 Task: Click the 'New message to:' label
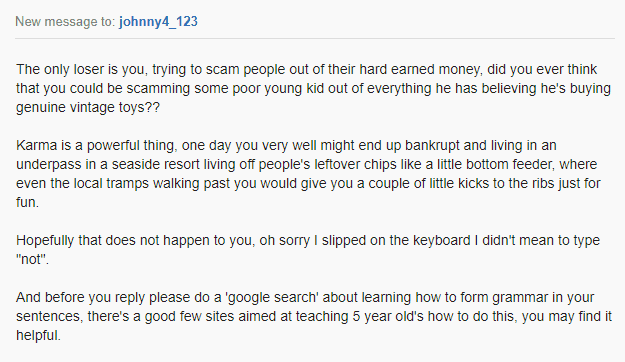point(65,21)
